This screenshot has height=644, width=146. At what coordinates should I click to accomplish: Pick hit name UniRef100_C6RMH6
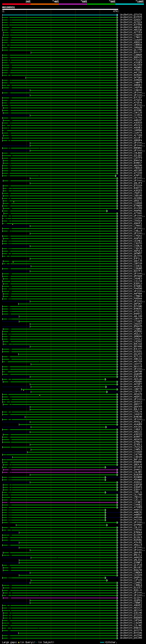pos(131,130)
